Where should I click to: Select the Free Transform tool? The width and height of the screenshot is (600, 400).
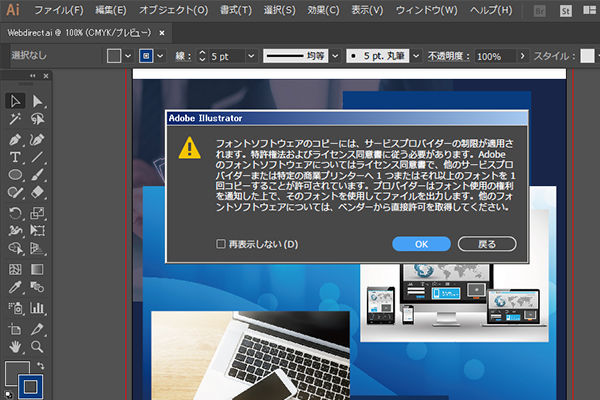(37, 230)
